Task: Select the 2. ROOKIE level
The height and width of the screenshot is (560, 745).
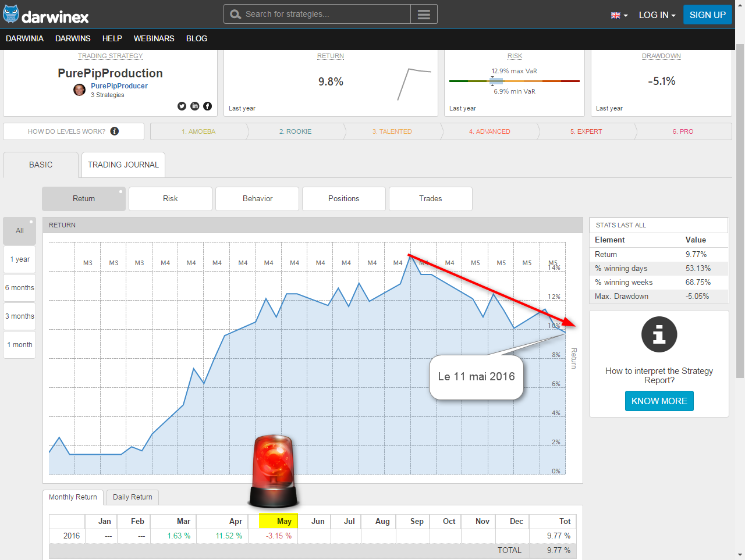Action: [295, 131]
